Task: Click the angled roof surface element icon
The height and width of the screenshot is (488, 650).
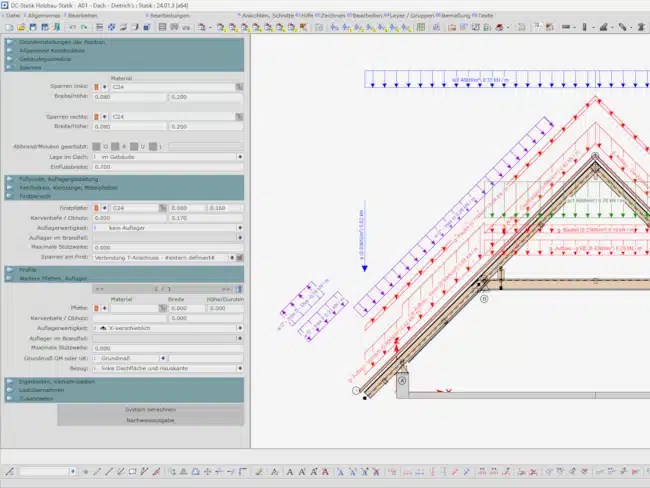Action: coord(604,27)
